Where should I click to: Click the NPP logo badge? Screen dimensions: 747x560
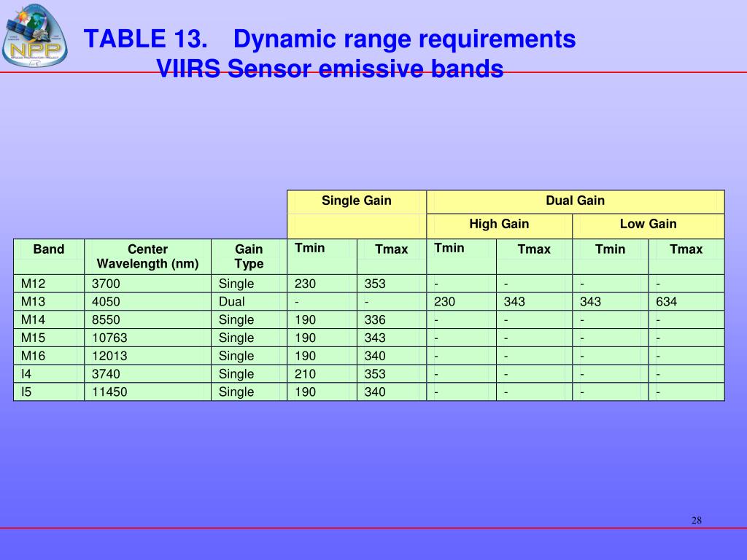35,36
